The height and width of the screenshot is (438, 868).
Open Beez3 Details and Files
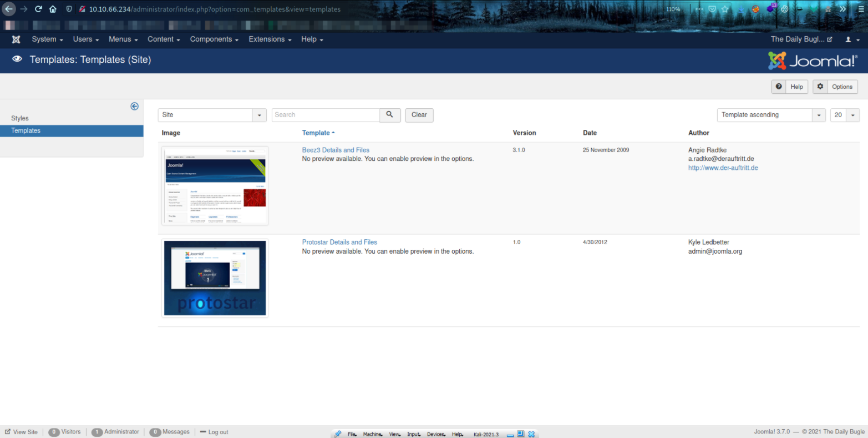click(x=336, y=150)
